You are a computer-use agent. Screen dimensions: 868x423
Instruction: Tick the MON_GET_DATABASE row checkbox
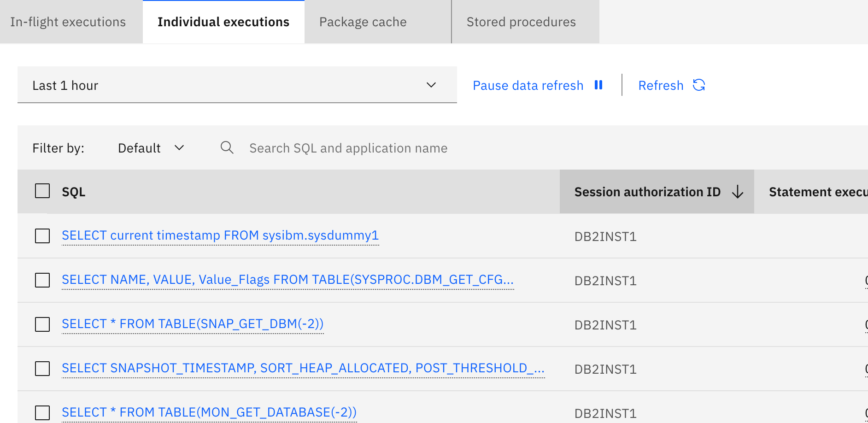tap(42, 413)
